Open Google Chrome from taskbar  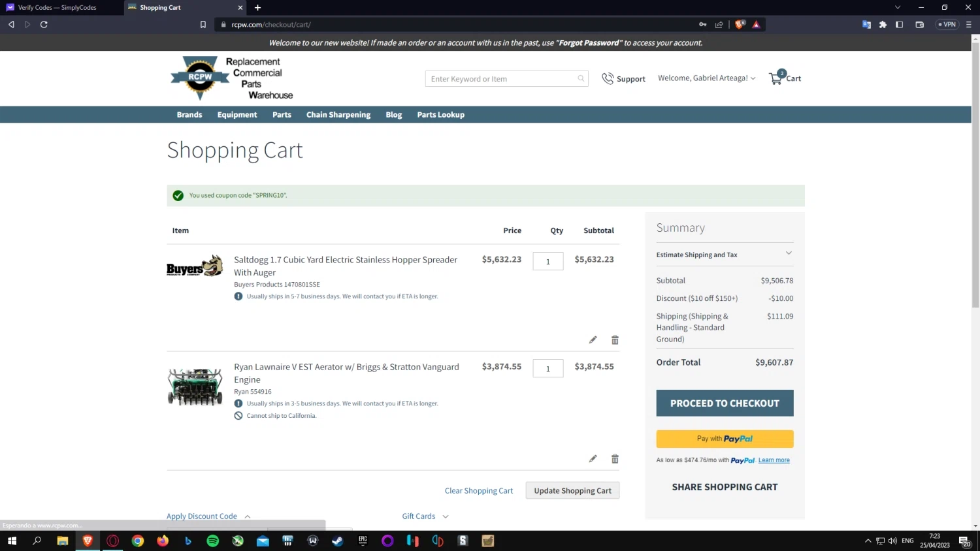click(x=138, y=541)
